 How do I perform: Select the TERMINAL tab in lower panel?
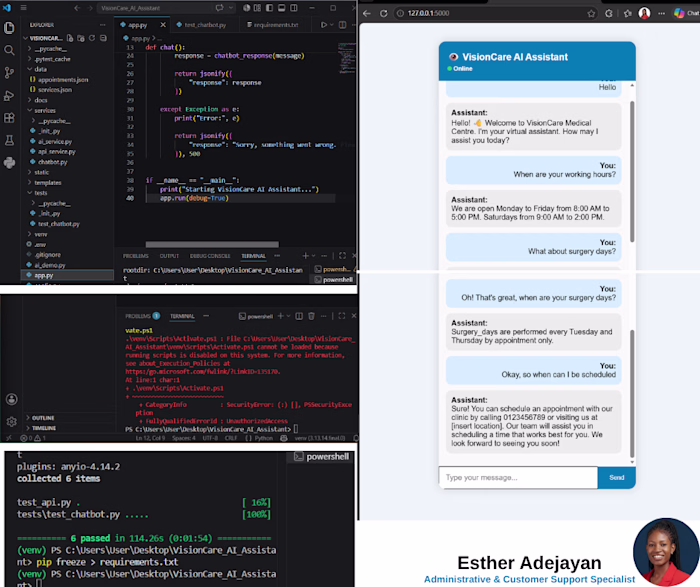(x=182, y=316)
